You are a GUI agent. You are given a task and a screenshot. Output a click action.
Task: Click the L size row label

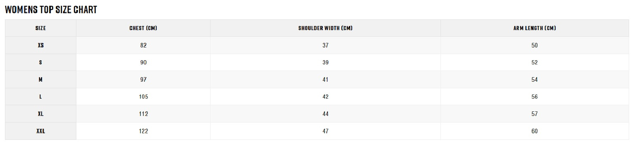coord(40,97)
